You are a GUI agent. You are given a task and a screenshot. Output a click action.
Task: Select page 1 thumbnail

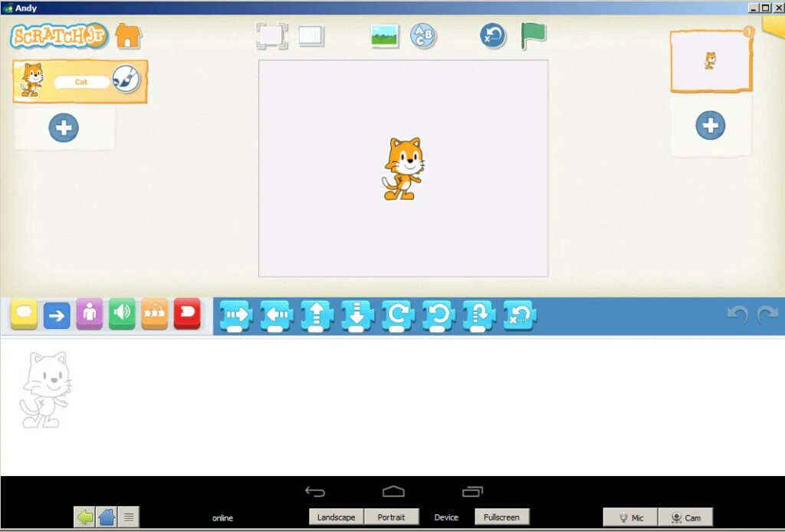pos(711,61)
